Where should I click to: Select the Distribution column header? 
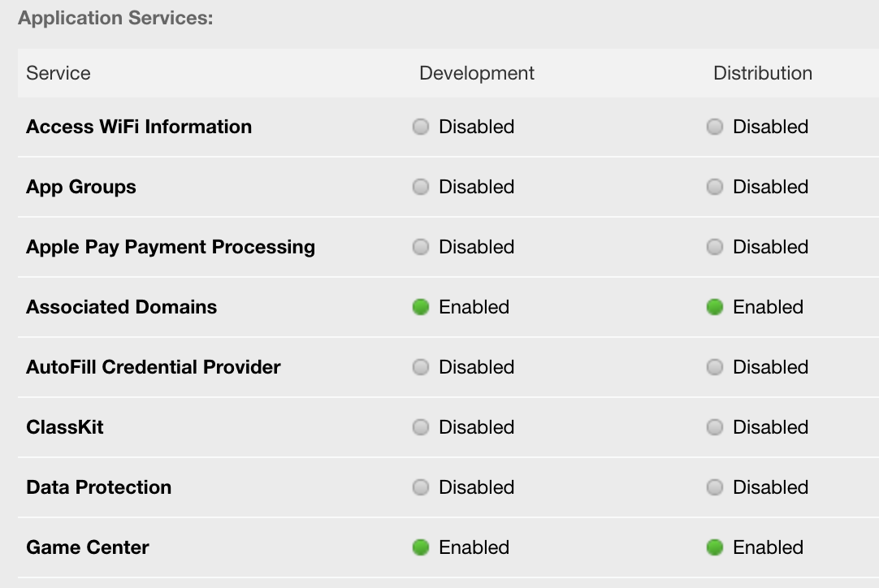tap(763, 73)
